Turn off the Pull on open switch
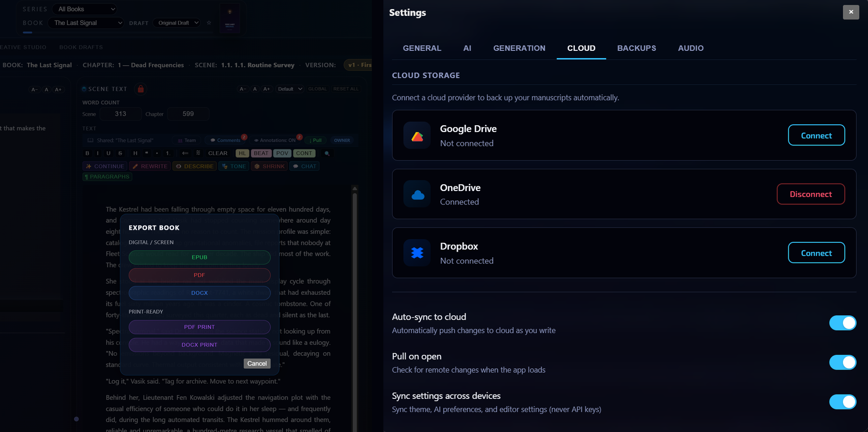868x432 pixels. [842, 362]
